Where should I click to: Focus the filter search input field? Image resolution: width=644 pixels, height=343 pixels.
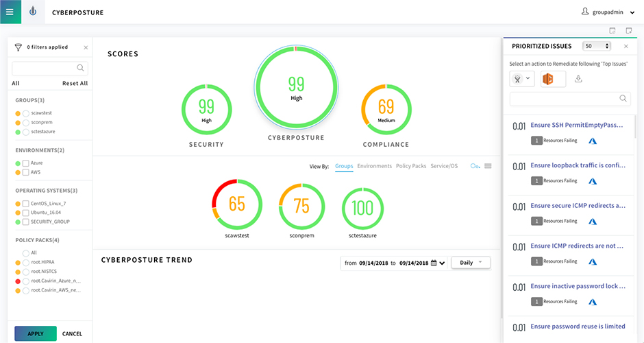point(50,68)
